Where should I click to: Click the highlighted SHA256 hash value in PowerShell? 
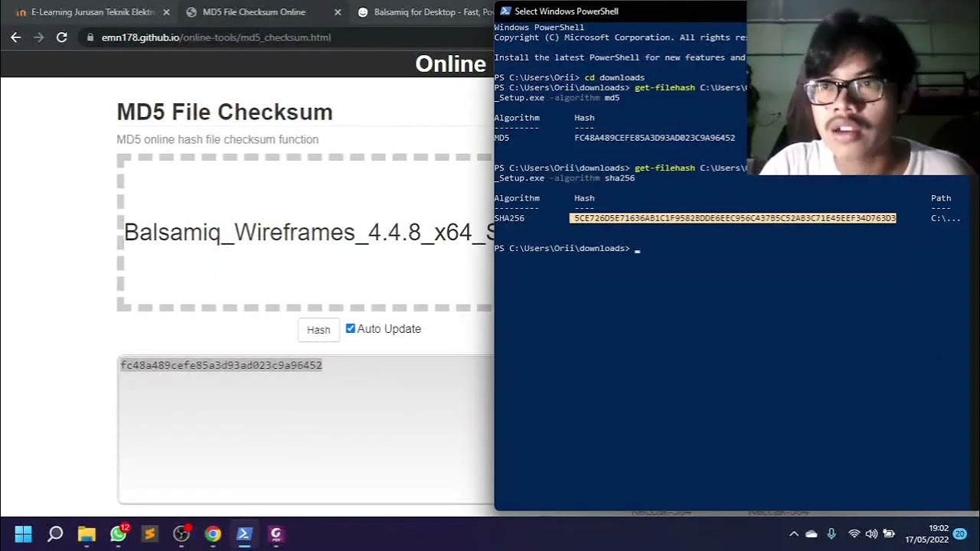[733, 218]
